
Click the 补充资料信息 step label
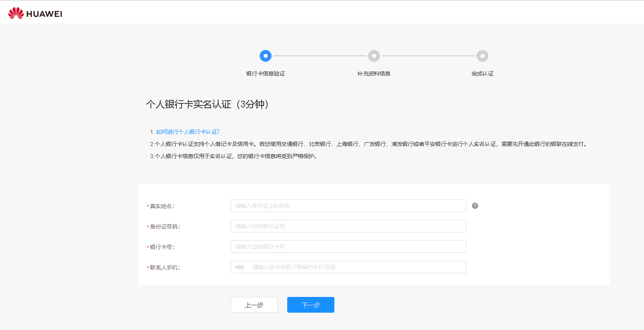(x=374, y=74)
